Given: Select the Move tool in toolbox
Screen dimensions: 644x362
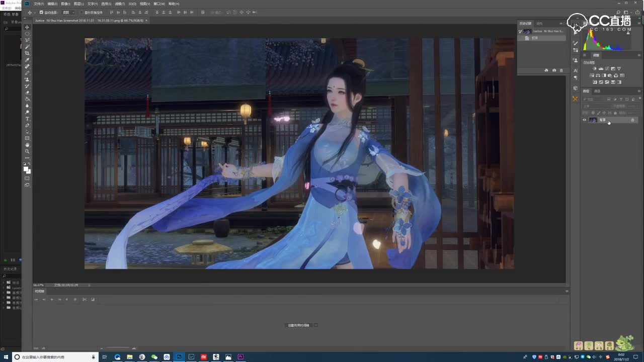Looking at the screenshot, I should click(x=27, y=27).
